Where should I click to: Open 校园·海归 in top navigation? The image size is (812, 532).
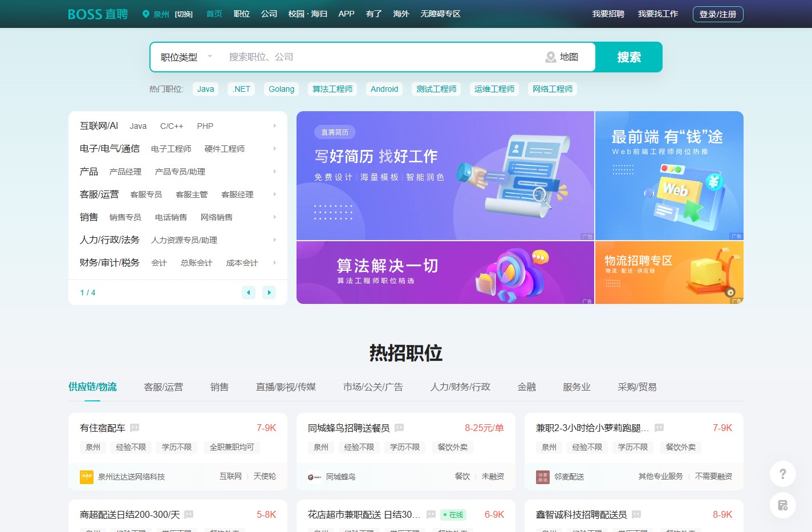308,14
